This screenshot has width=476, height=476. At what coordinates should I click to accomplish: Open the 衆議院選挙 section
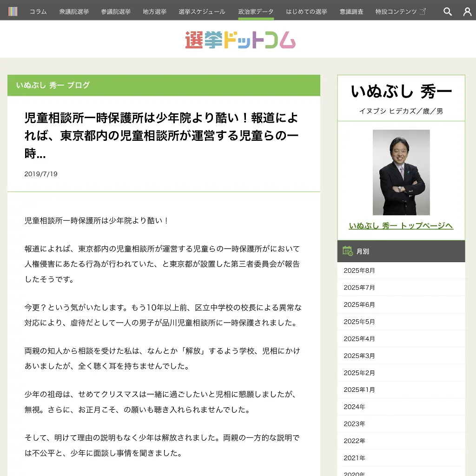pos(73,12)
